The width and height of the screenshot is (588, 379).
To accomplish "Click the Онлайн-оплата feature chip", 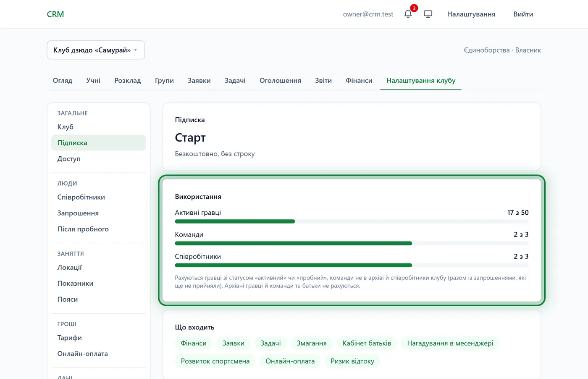I will 290,361.
